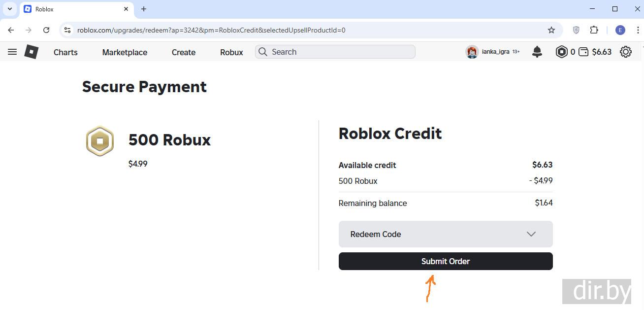
Task: Maximize the browser window
Action: click(615, 9)
